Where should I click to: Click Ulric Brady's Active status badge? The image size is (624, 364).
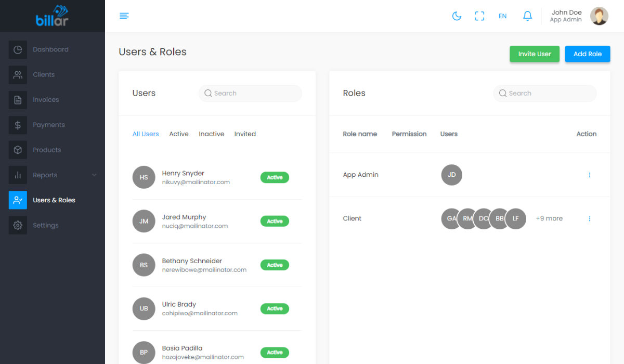(275, 308)
